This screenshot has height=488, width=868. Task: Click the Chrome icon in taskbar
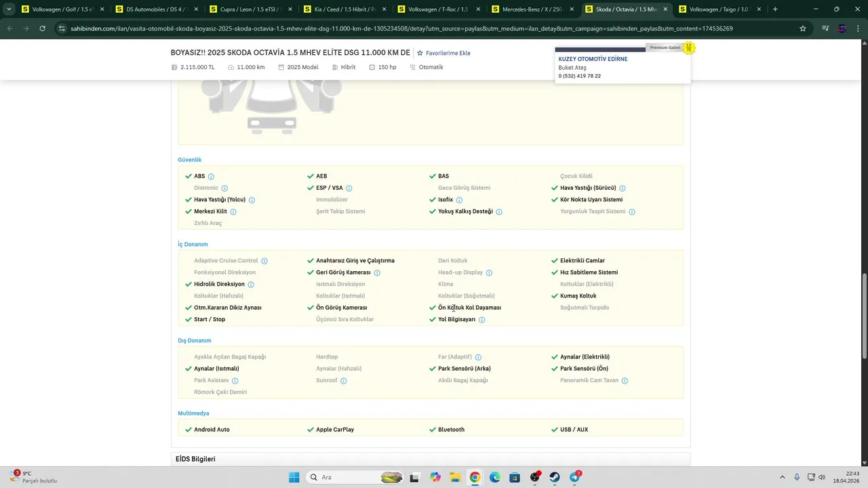click(x=475, y=477)
